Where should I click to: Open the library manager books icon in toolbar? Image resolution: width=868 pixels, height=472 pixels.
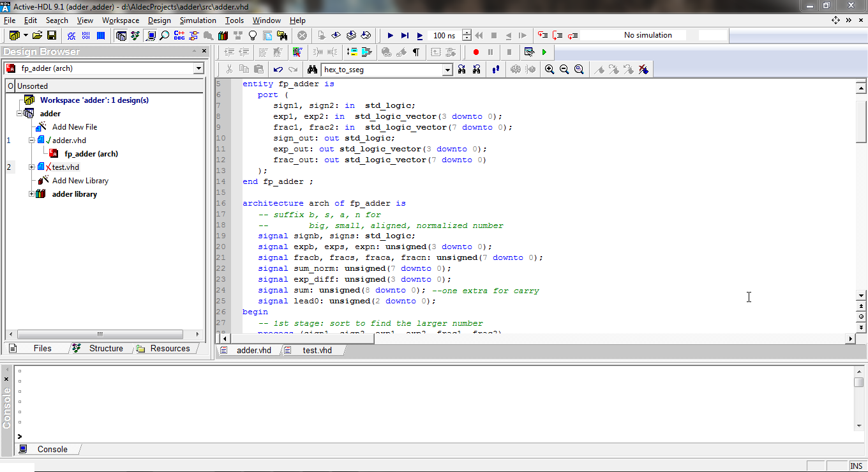(223, 35)
